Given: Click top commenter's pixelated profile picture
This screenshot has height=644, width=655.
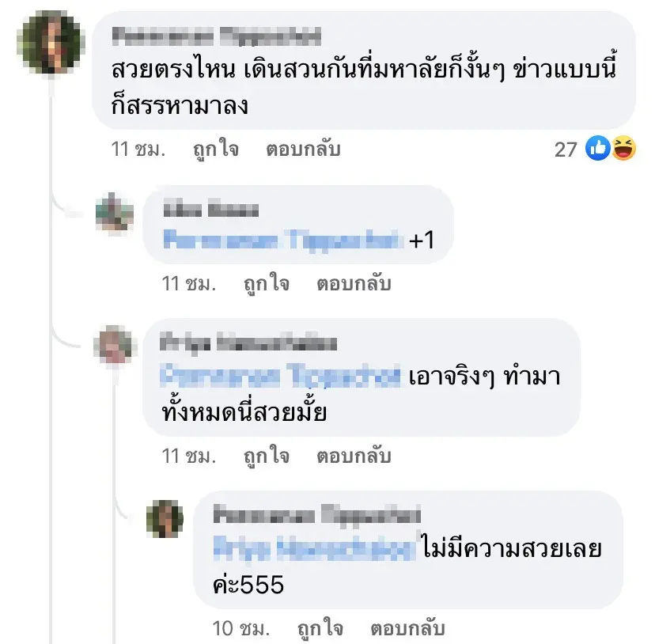Looking at the screenshot, I should (x=51, y=43).
